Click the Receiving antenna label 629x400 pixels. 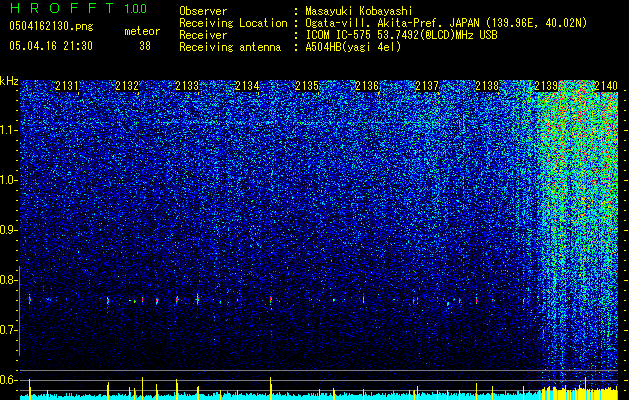point(230,47)
